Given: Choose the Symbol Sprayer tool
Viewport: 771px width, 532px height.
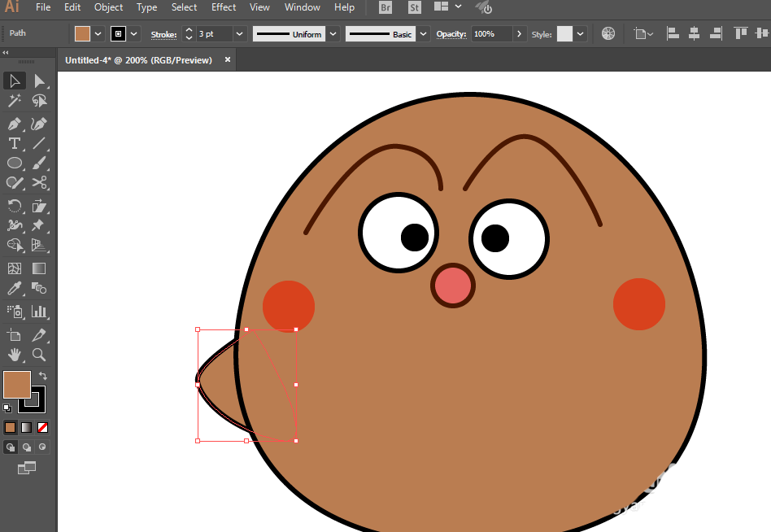Looking at the screenshot, I should [15, 312].
